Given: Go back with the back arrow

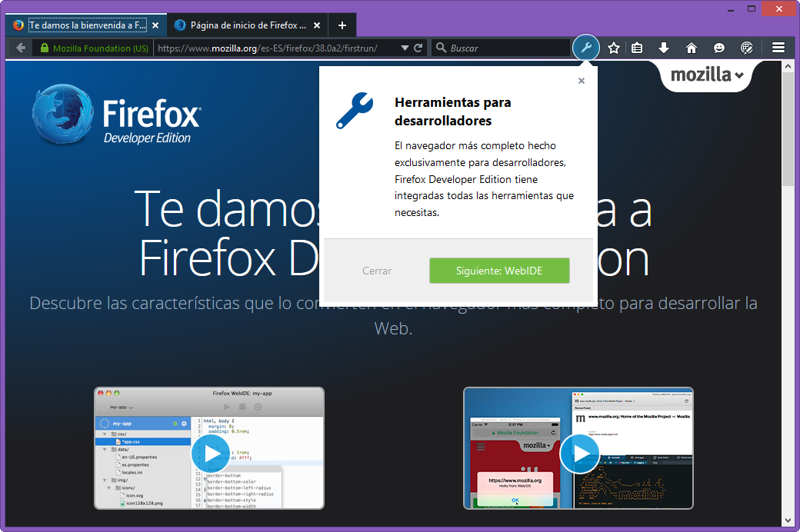Looking at the screenshot, I should [x=21, y=48].
